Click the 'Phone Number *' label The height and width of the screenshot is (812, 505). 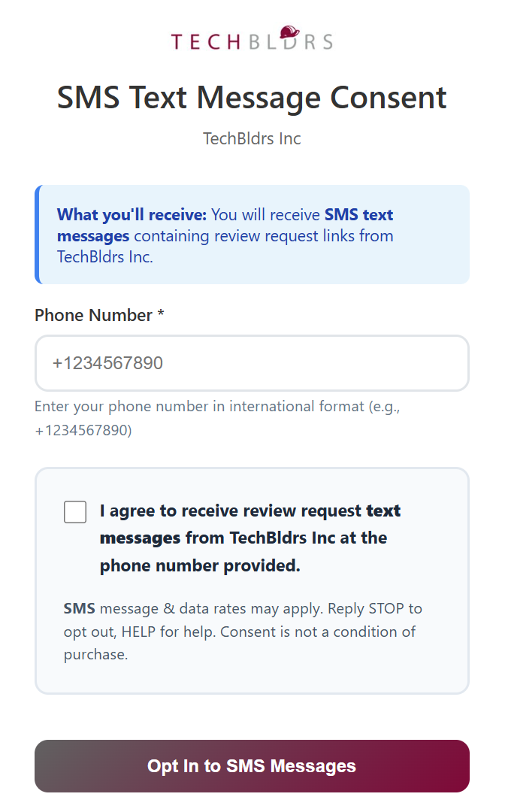(98, 315)
